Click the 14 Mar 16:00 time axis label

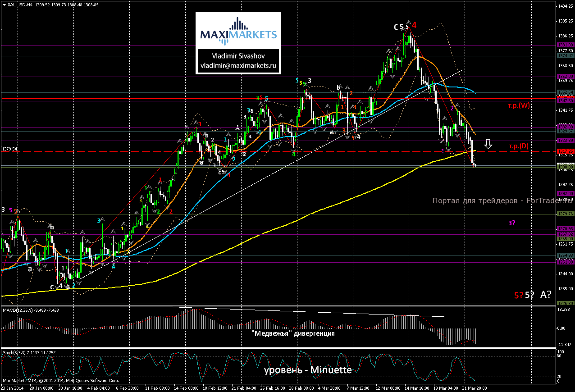[x=417, y=387]
